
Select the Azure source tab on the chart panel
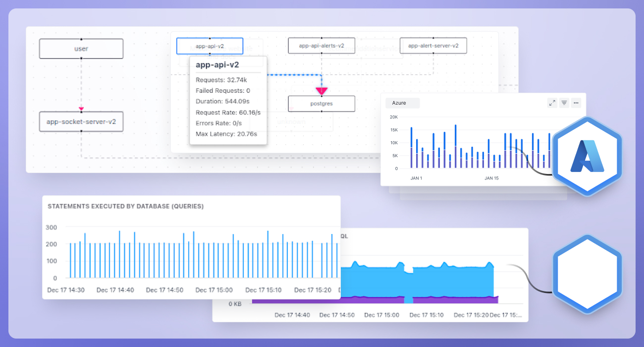pyautogui.click(x=402, y=103)
